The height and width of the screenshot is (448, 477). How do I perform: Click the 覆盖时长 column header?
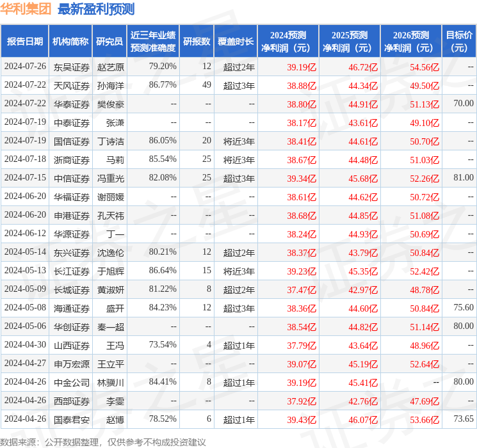pos(234,42)
